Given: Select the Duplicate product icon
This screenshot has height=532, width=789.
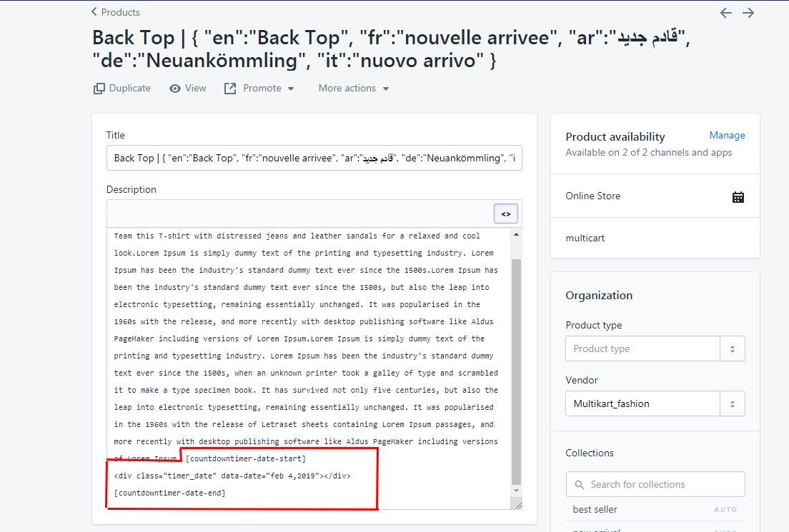Looking at the screenshot, I should [98, 88].
